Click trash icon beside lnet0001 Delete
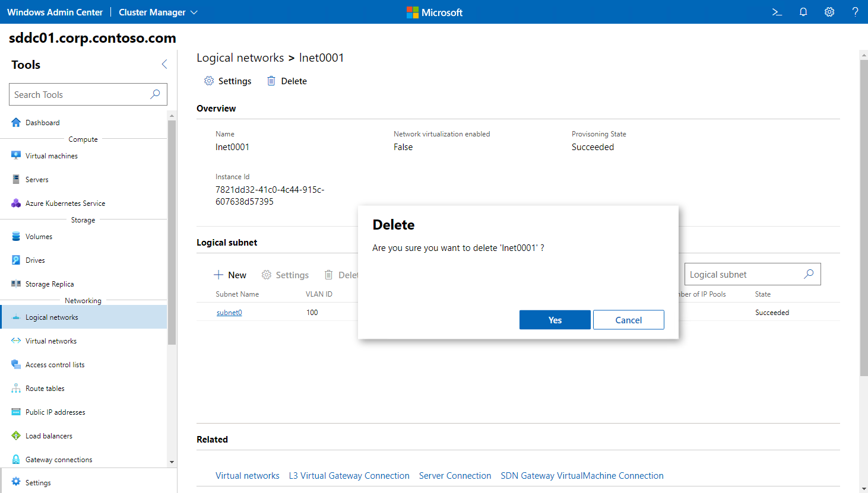The width and height of the screenshot is (868, 493). (x=271, y=81)
